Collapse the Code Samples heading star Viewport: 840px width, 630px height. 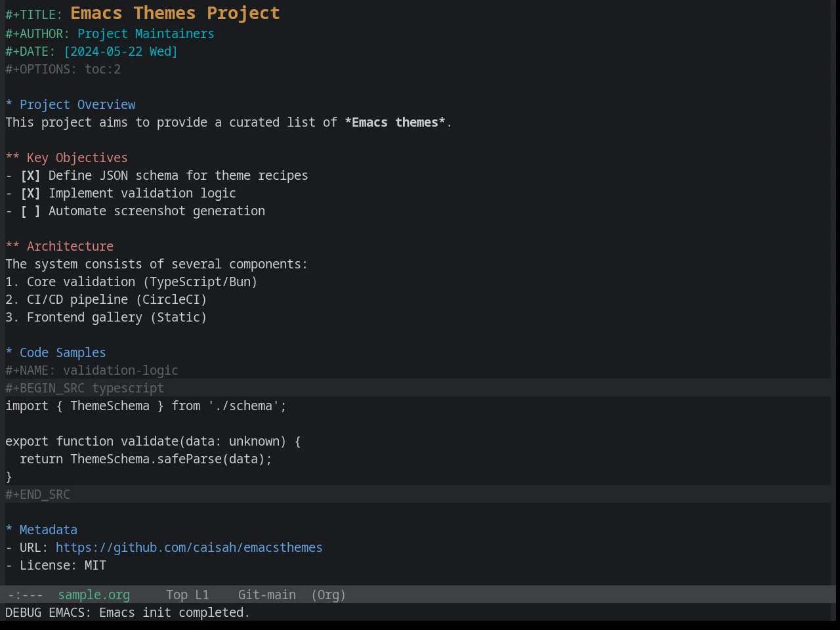tap(9, 353)
